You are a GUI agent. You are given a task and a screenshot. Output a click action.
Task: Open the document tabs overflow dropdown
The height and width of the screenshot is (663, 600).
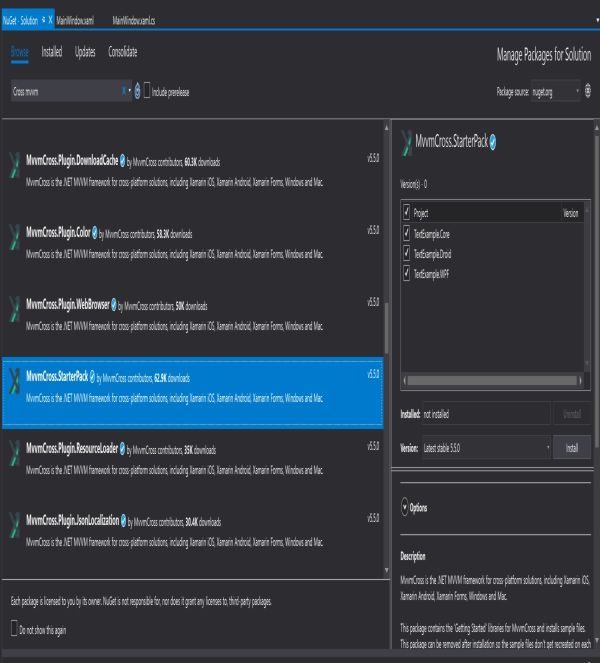point(597,20)
